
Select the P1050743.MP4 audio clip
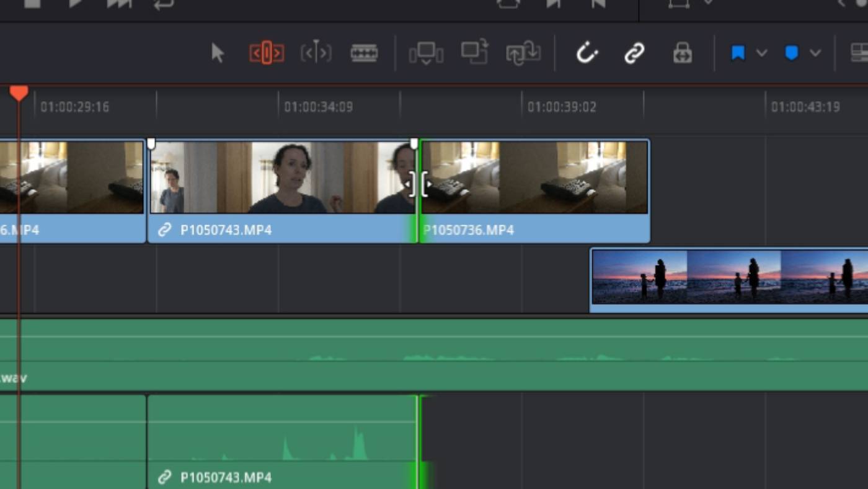tap(283, 442)
